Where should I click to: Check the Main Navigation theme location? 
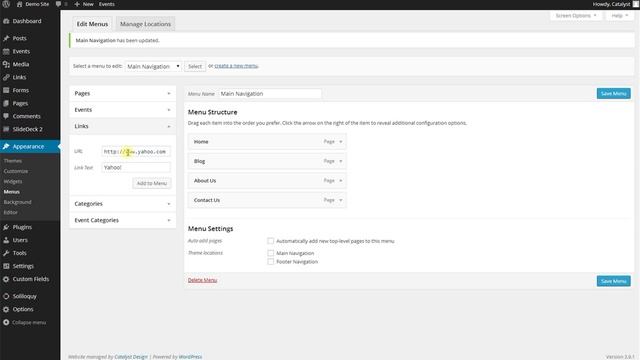pyautogui.click(x=270, y=253)
